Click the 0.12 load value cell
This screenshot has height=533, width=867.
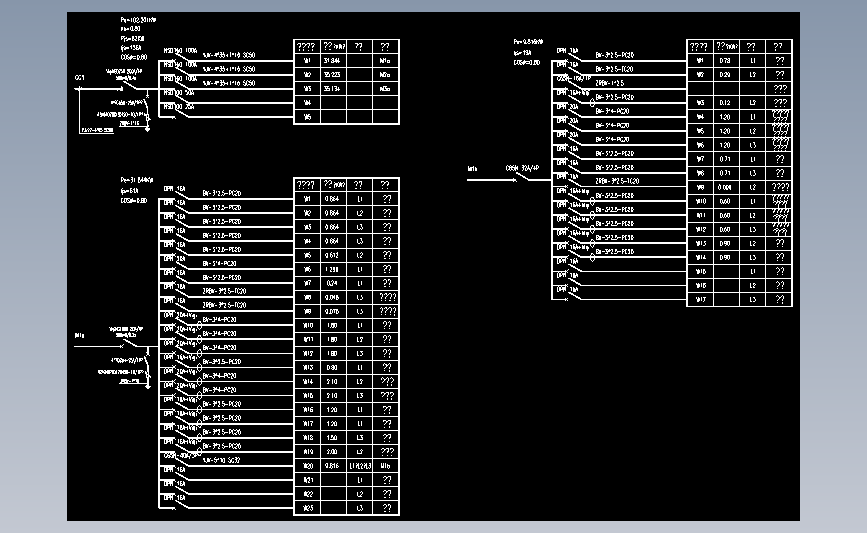(x=726, y=103)
